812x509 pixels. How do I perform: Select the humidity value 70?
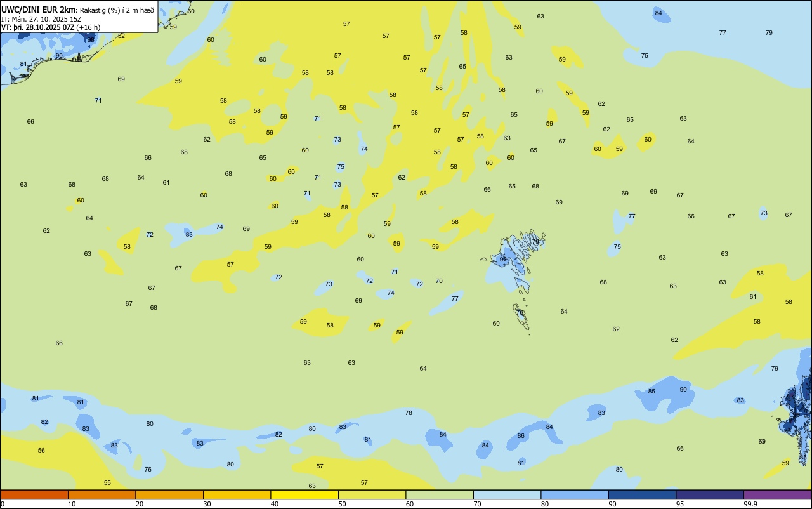pyautogui.click(x=439, y=281)
